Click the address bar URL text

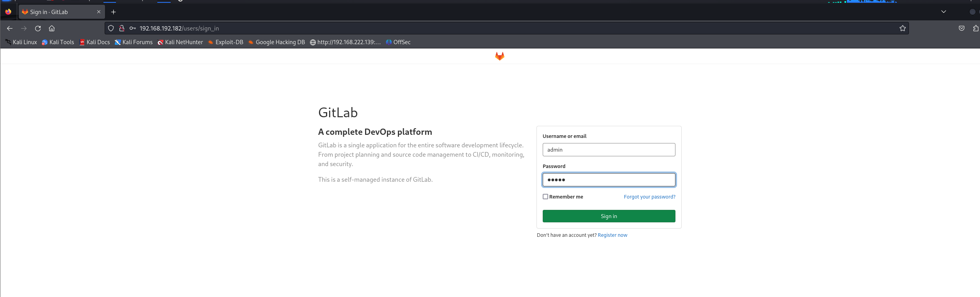pyautogui.click(x=179, y=29)
